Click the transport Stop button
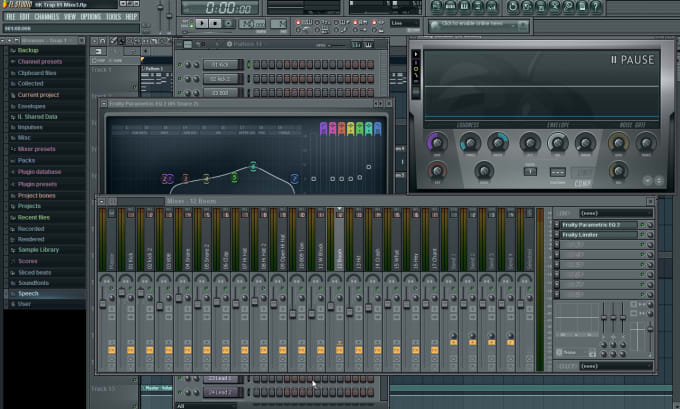Viewport: 680px width, 409px height. [215, 23]
